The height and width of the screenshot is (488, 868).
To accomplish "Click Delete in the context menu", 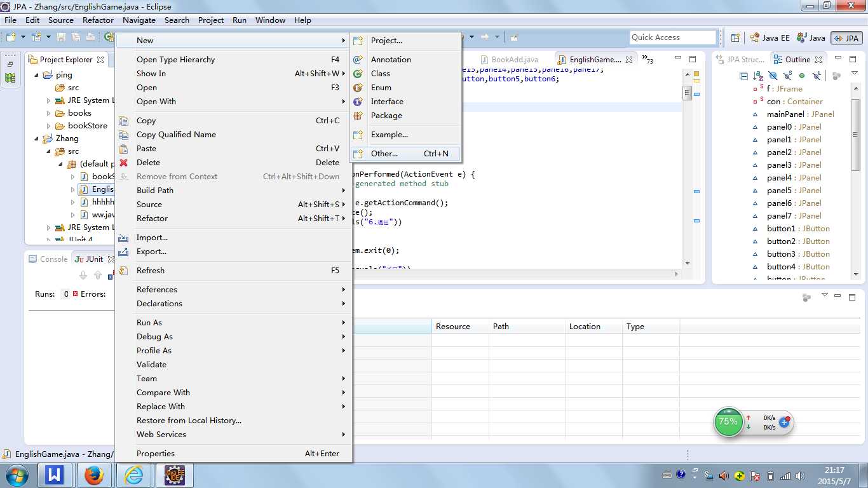I will tap(233, 163).
